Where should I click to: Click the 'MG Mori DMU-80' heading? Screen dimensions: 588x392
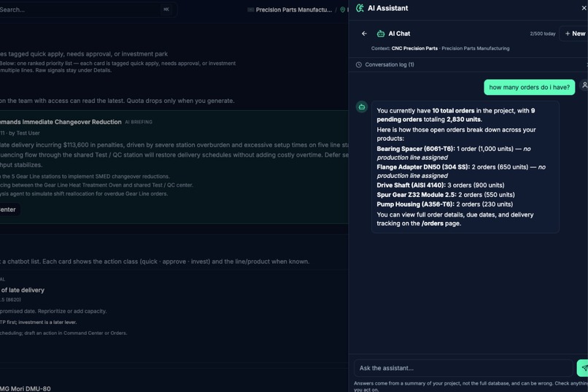pos(25,388)
